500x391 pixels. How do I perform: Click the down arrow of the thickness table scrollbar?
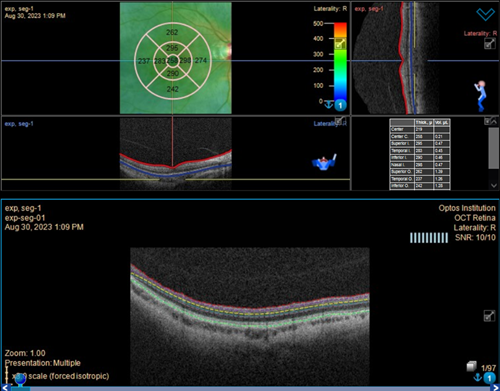pyautogui.click(x=494, y=185)
